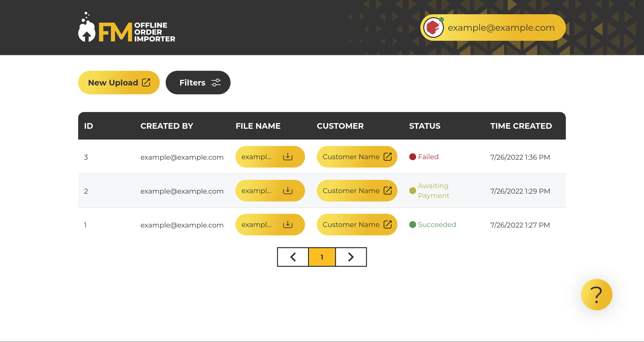Open Customer Name link for order 3

pos(357,157)
